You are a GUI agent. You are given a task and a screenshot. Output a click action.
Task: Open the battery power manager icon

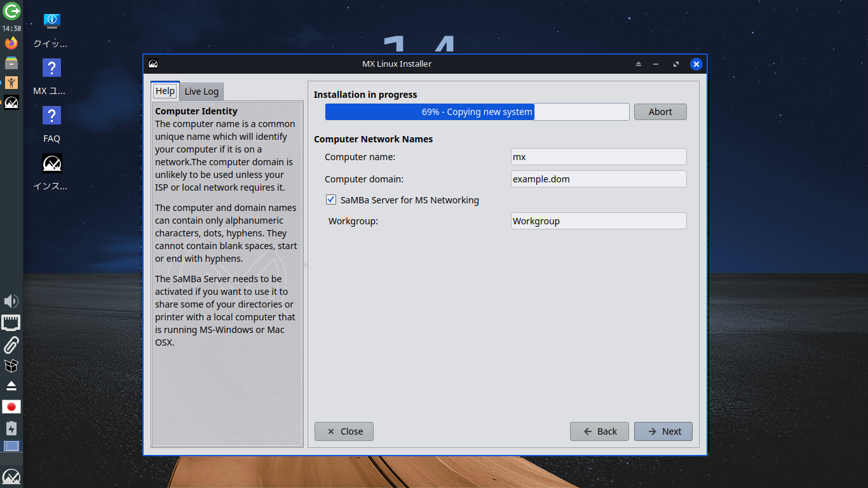point(11,428)
